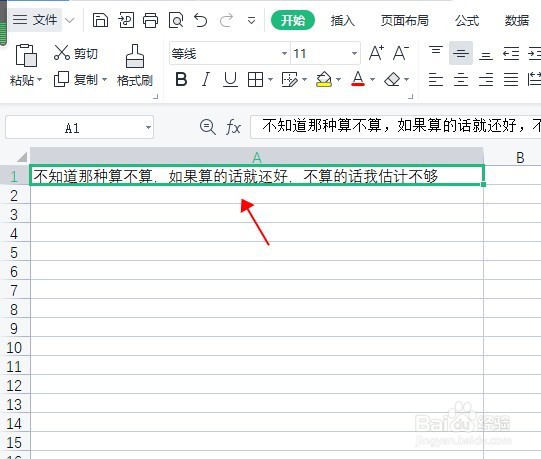Select row 1 header

point(14,176)
